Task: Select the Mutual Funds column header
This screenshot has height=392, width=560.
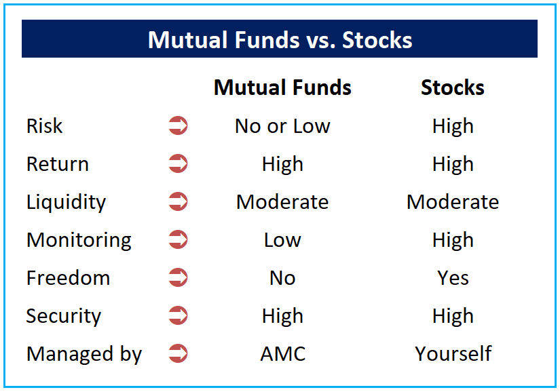Action: click(x=282, y=87)
